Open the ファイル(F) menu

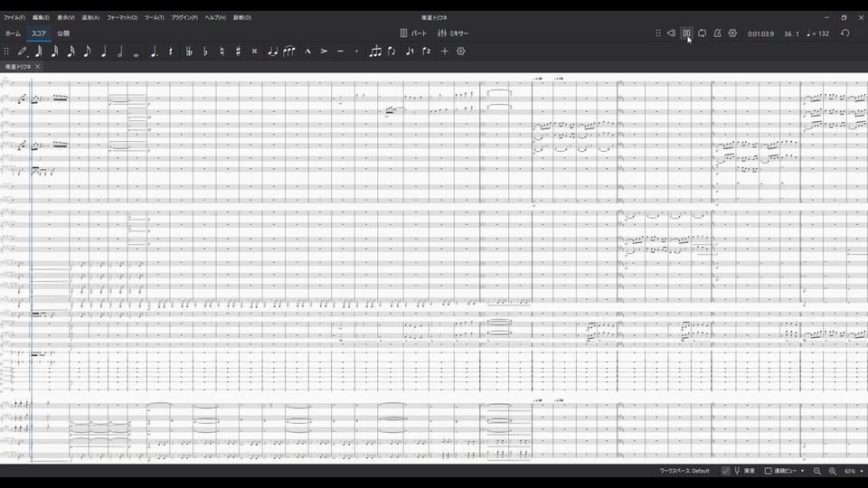pyautogui.click(x=14, y=18)
